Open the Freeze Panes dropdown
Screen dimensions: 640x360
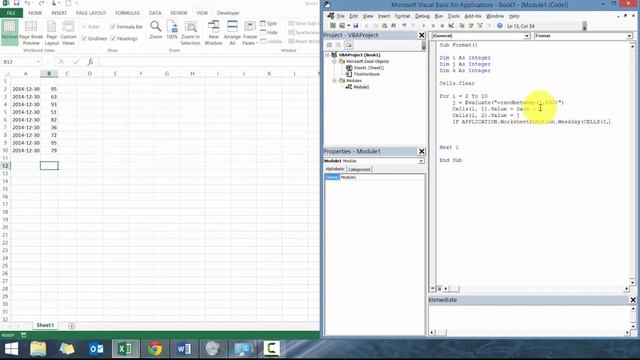pos(250,33)
